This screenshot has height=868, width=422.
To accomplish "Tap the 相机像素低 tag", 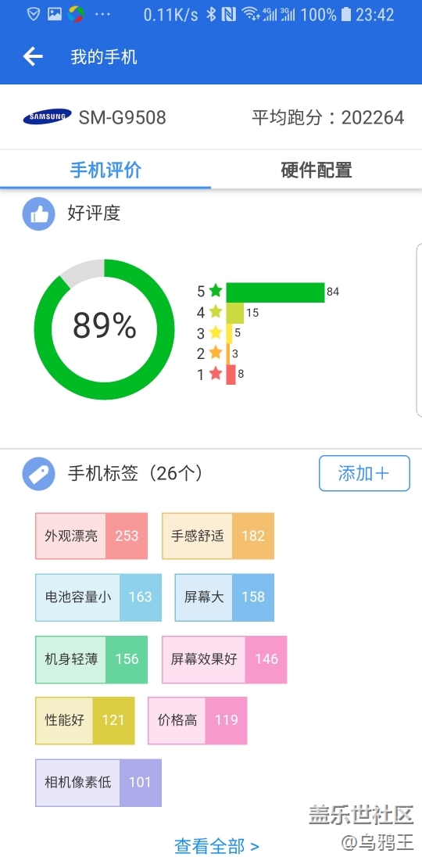I will tap(98, 782).
